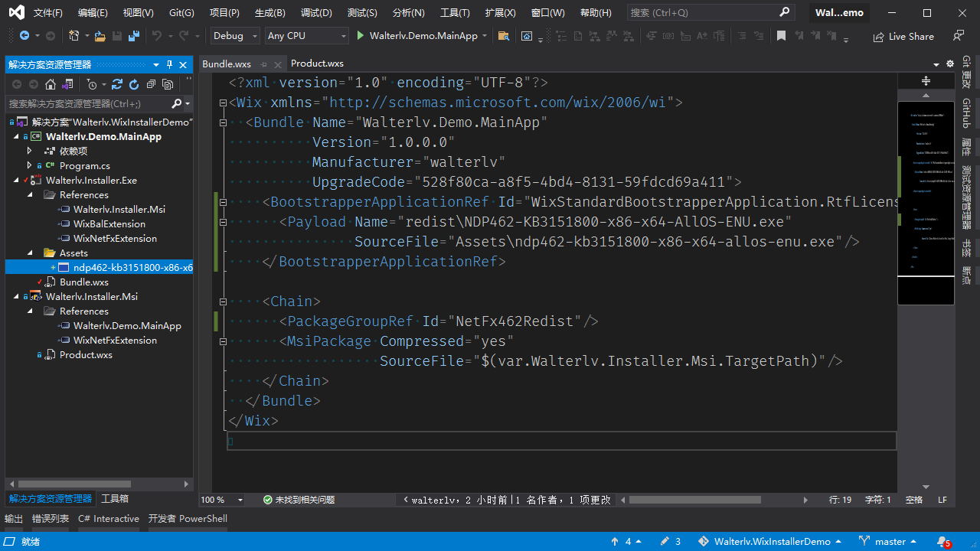Select Product.wxs in Solution Explorer
This screenshot has height=551, width=980.
(86, 354)
